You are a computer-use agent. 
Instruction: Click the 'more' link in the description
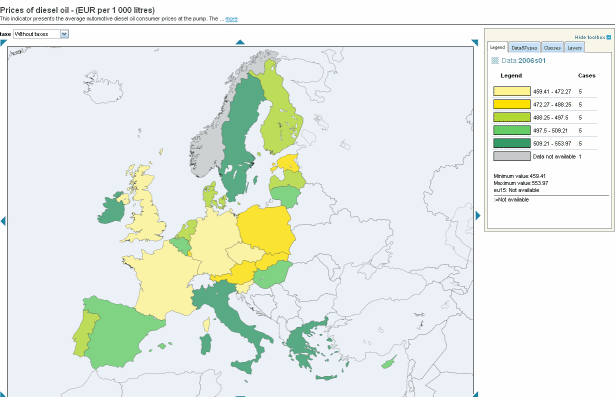(231, 18)
